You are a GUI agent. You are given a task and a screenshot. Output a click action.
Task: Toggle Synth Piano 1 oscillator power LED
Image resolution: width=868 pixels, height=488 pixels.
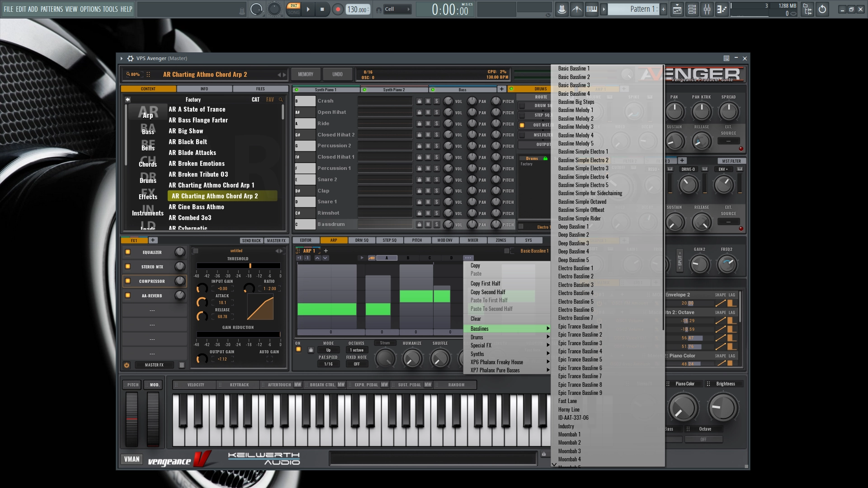click(297, 89)
